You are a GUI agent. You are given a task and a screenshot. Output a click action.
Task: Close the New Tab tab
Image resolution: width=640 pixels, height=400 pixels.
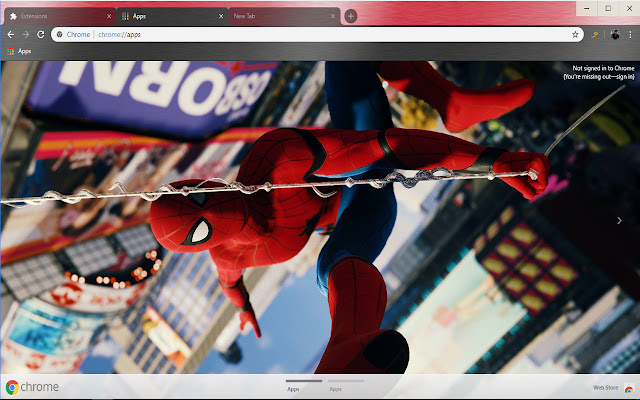333,16
